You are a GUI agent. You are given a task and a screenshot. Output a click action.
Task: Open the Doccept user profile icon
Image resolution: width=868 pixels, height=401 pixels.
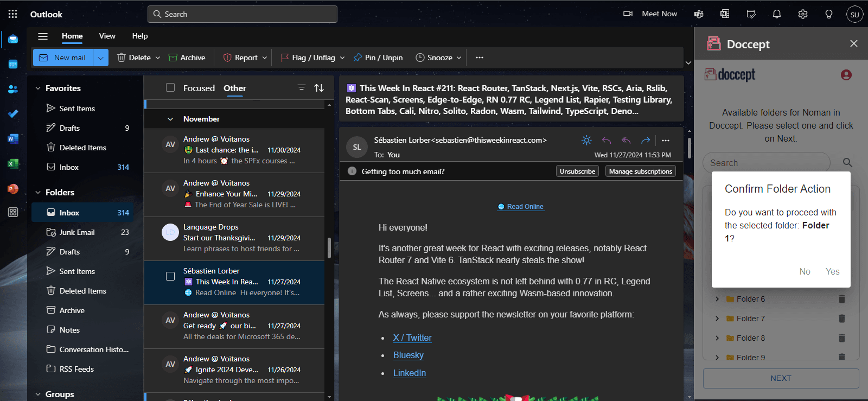pos(846,75)
